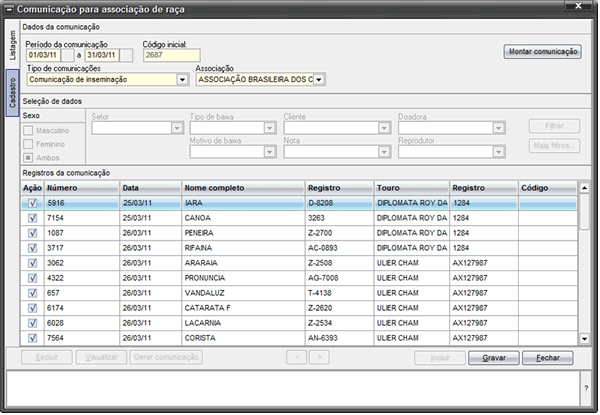600x415 pixels.
Task: Click the Filtrar button
Action: click(x=554, y=126)
